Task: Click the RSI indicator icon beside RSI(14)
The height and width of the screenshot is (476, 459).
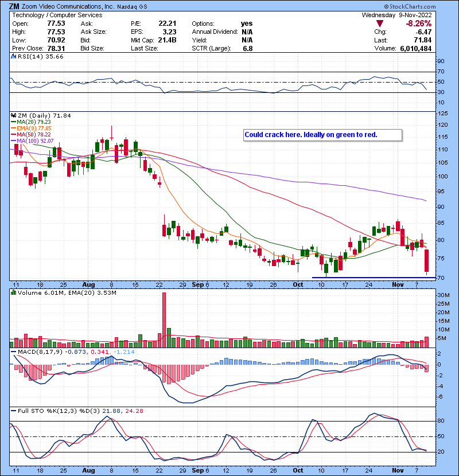Action: [13, 56]
